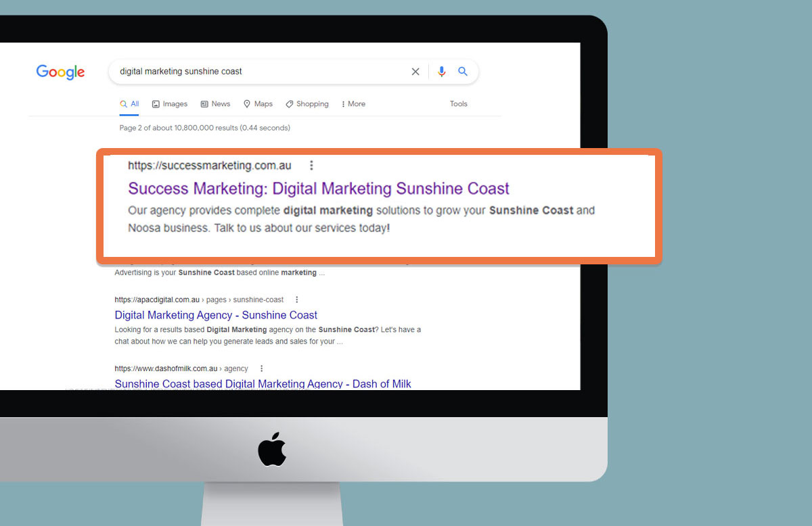812x526 pixels.
Task: Start voice search with the microphone icon
Action: click(x=442, y=72)
